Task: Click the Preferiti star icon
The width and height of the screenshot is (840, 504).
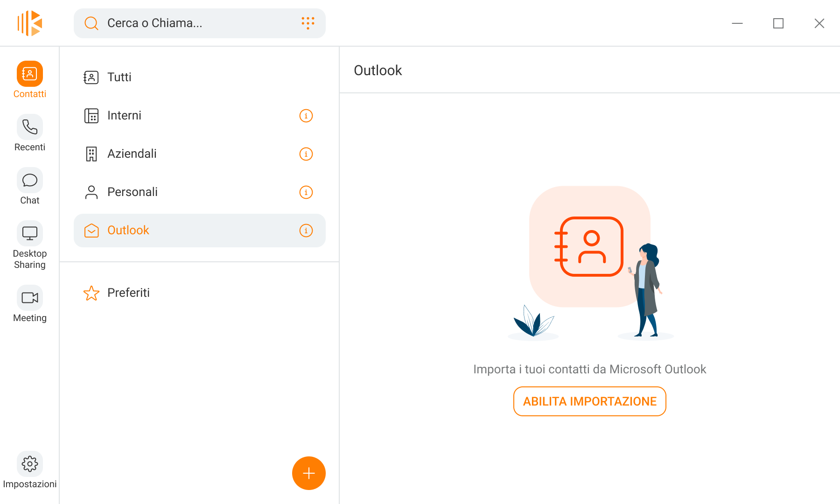Action: click(91, 293)
